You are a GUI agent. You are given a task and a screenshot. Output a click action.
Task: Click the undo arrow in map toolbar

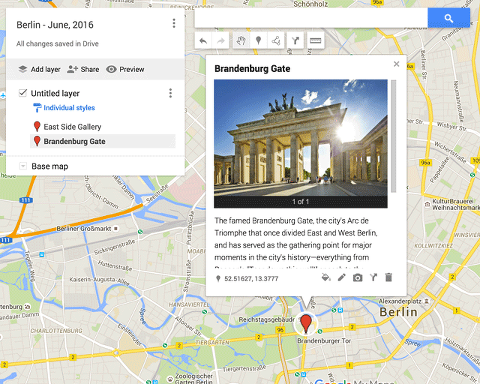click(203, 41)
